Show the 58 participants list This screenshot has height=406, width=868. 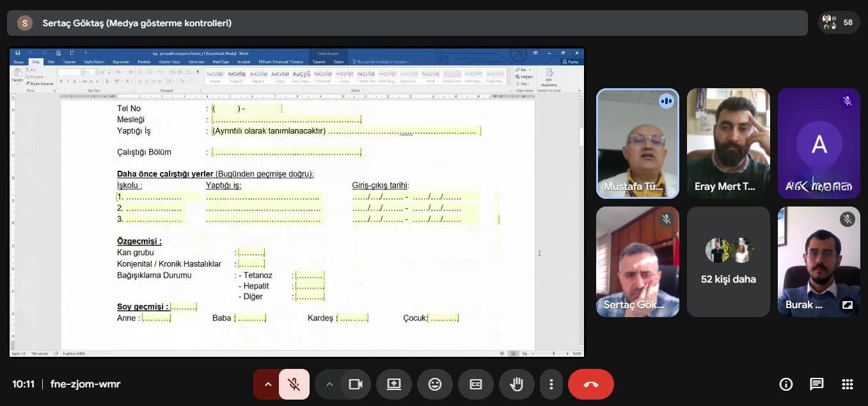coord(839,22)
